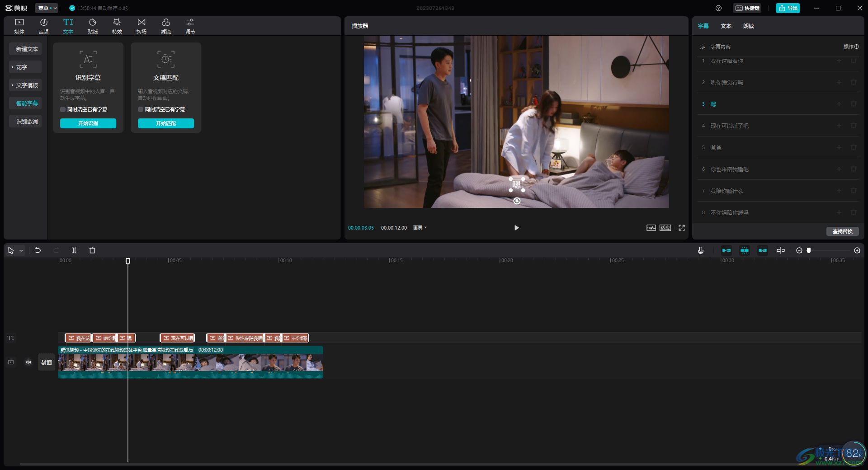868x470 pixels.
Task: Click the split clip tool
Action: coord(74,250)
